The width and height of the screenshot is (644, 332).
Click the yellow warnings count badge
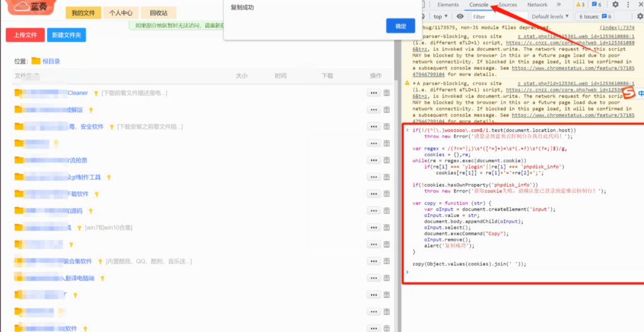click(579, 4)
